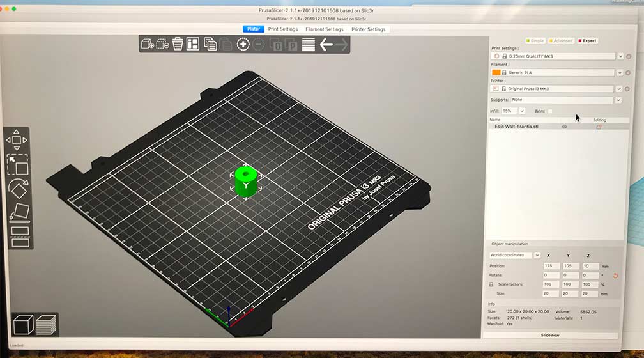Click the Redo right arrow
This screenshot has width=644, height=358.
tap(341, 44)
